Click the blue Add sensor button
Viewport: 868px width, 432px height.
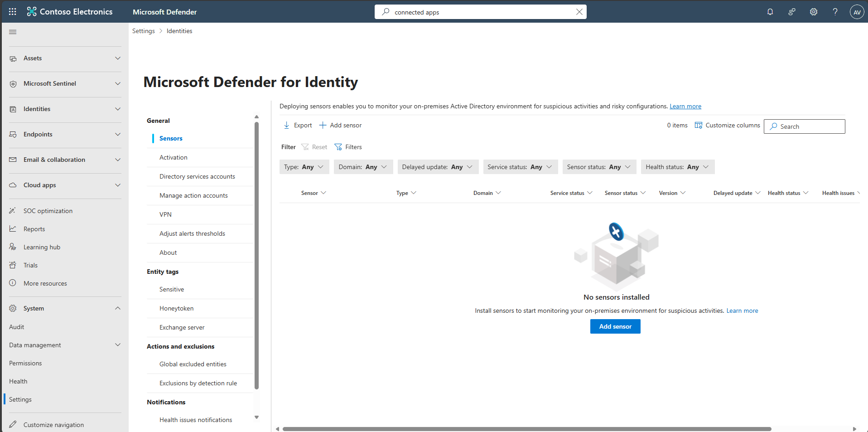[x=615, y=326]
